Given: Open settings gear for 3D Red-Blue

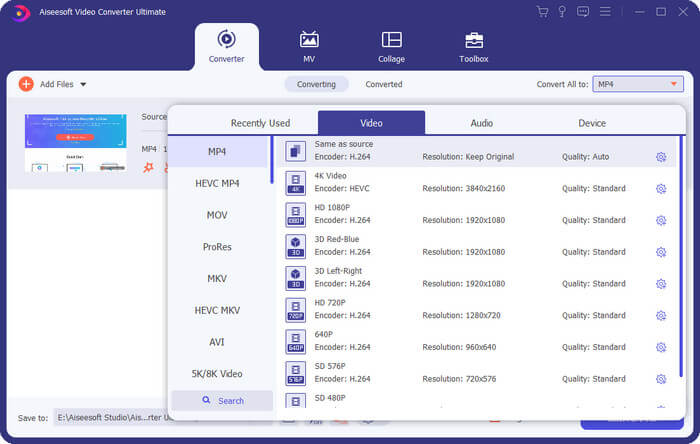Looking at the screenshot, I should [661, 252].
